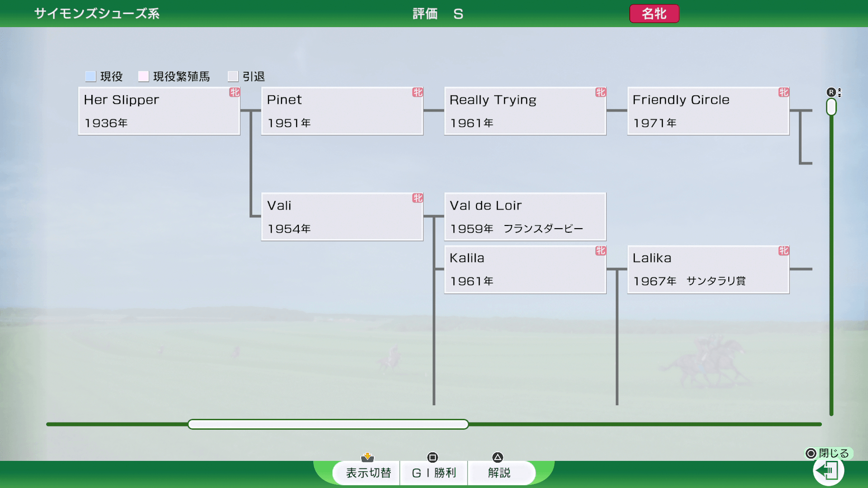Click the exit door icon
This screenshot has width=868, height=488.
[x=828, y=471]
